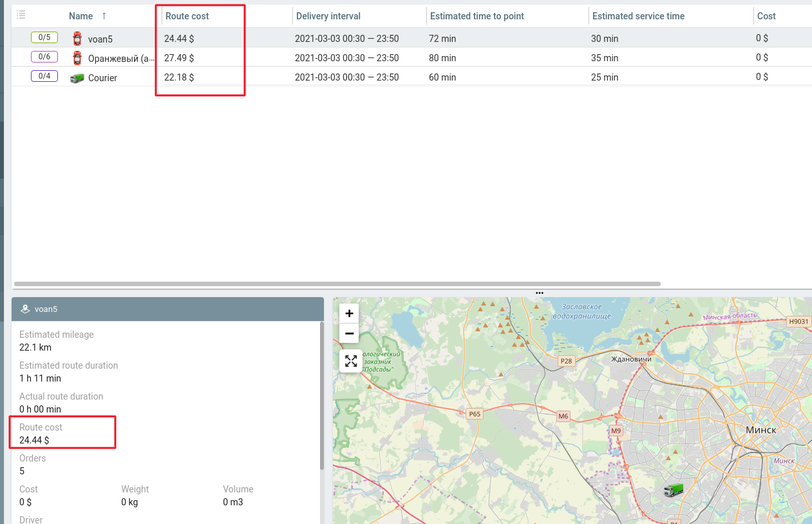Image resolution: width=812 pixels, height=524 pixels.
Task: Sort by Delivery interval column header
Action: 328,16
